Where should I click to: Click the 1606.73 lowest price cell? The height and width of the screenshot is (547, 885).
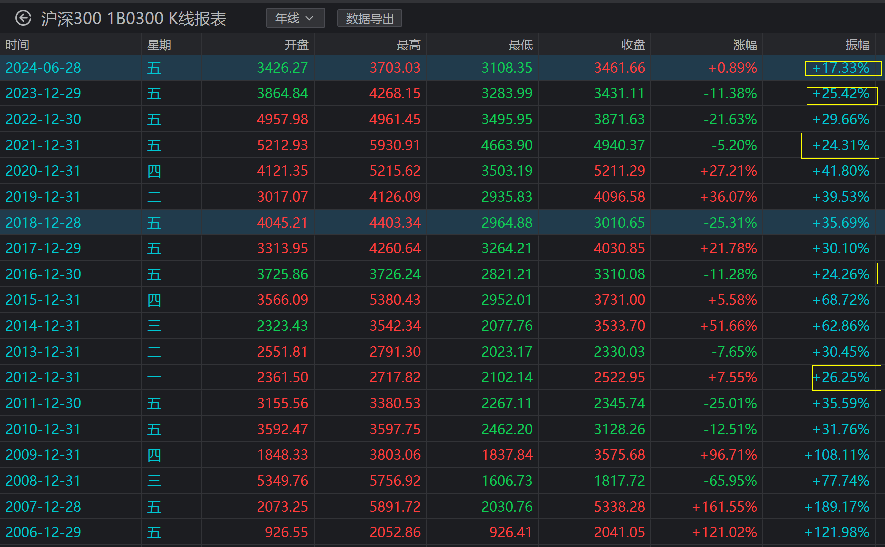point(507,480)
